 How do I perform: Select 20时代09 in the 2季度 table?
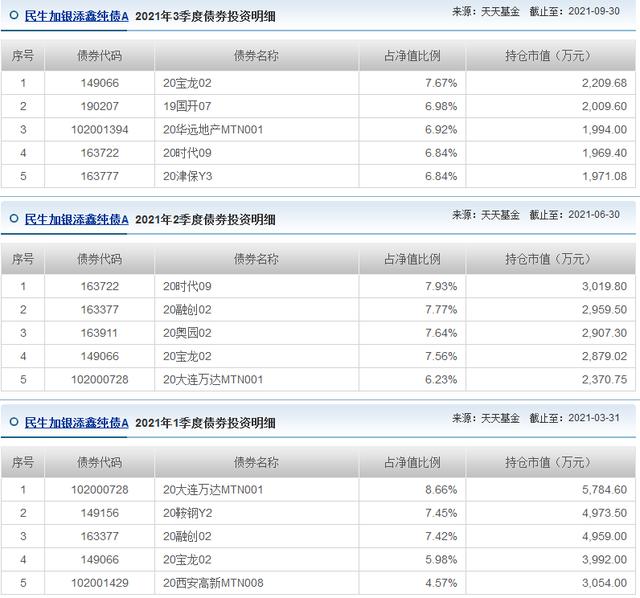coord(187,287)
